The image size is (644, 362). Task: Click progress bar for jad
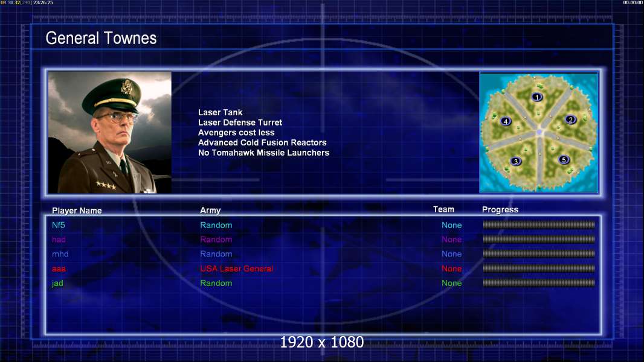(539, 283)
